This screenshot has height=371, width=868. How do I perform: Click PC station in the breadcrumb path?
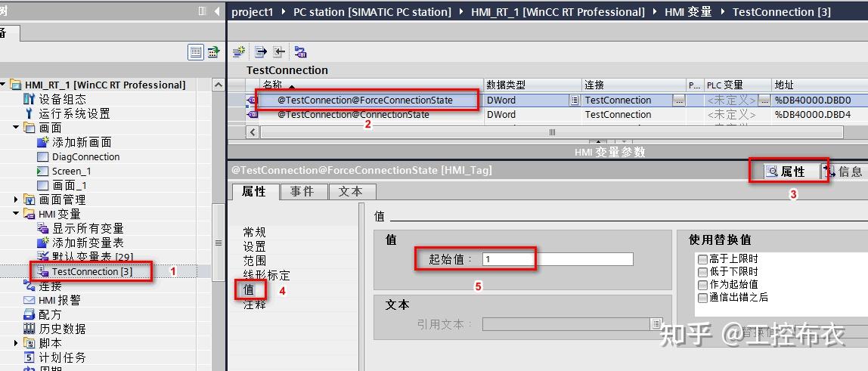372,11
